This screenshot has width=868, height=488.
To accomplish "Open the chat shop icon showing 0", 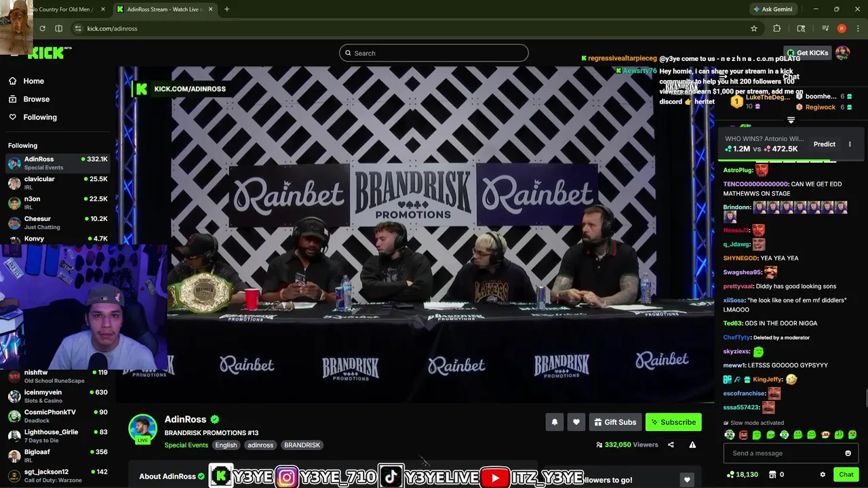I will pyautogui.click(x=776, y=474).
